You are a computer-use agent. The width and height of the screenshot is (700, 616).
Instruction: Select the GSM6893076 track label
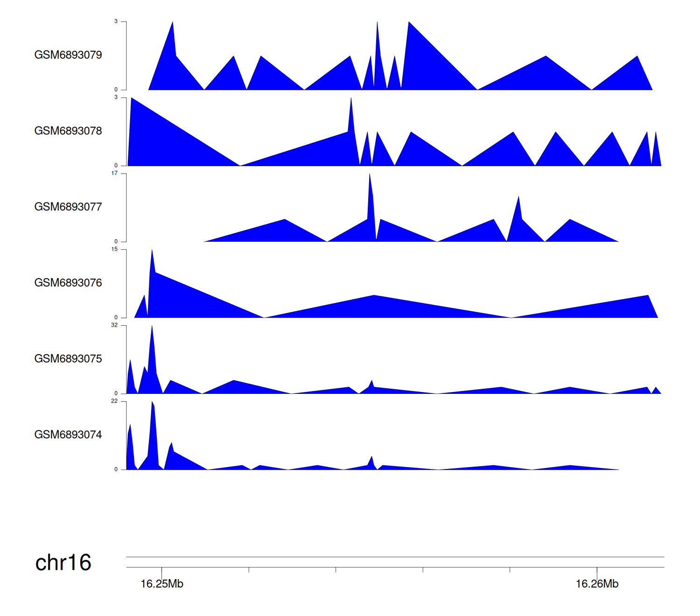coord(68,283)
